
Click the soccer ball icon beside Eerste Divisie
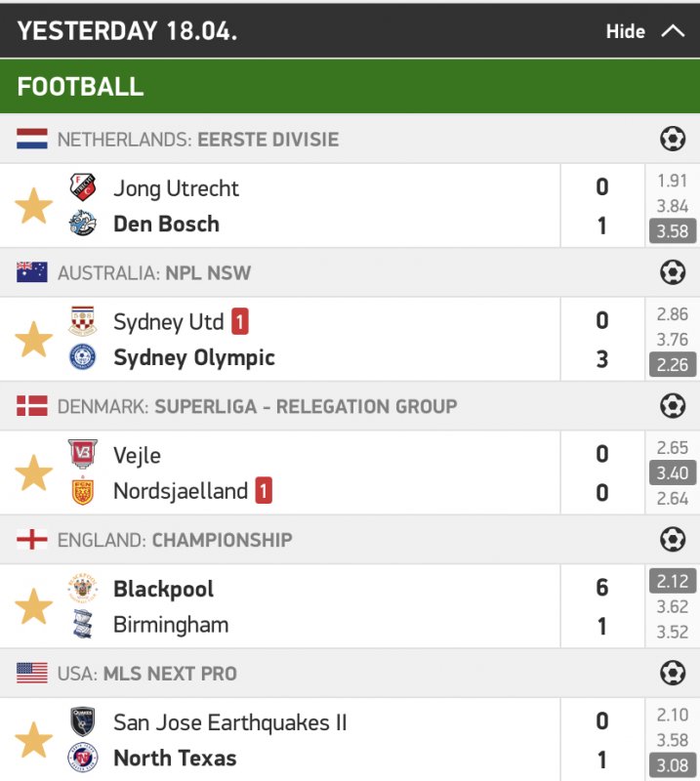[x=673, y=140]
